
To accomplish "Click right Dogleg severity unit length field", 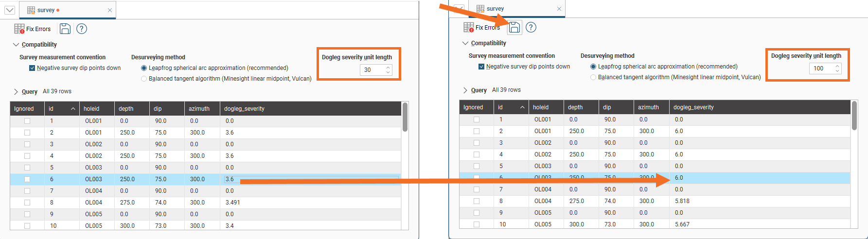I will coord(821,68).
